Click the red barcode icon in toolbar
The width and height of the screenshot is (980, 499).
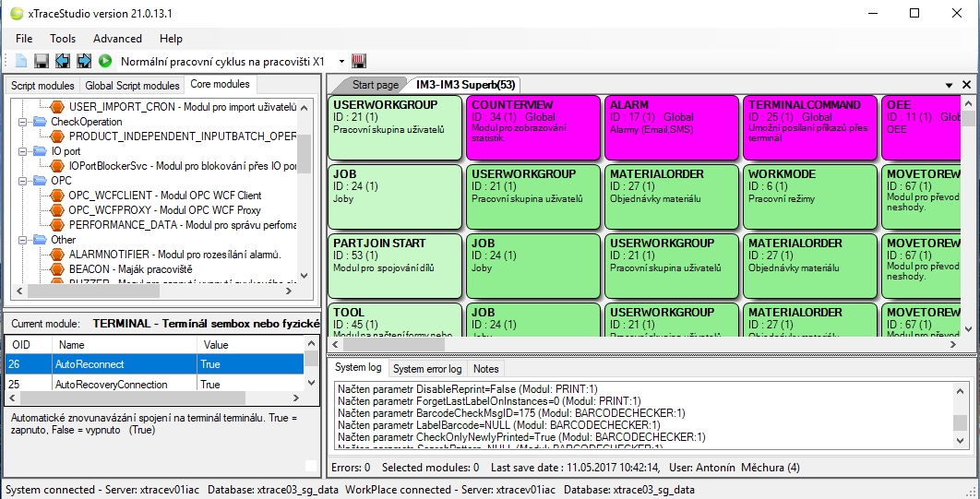pos(360,61)
